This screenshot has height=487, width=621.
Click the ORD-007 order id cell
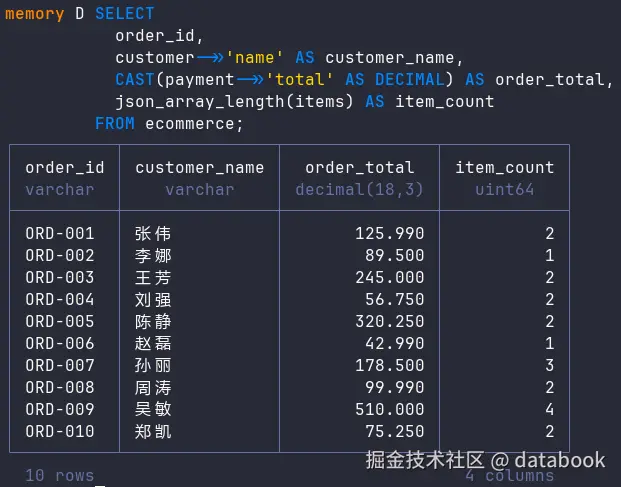coord(60,365)
